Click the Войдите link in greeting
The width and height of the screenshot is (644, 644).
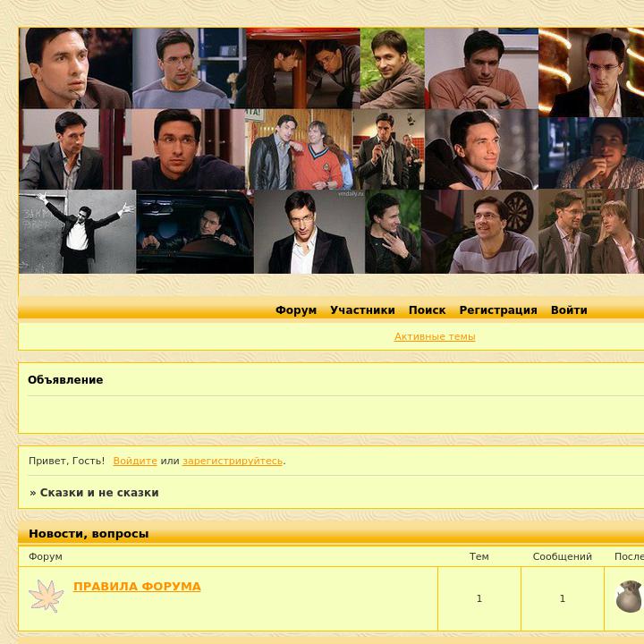click(135, 461)
